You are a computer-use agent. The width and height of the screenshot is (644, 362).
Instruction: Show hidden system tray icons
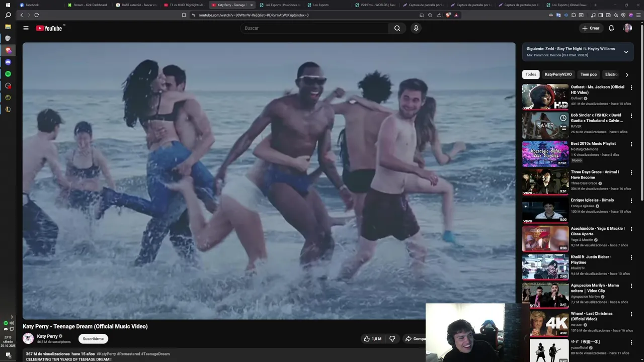pos(12,317)
